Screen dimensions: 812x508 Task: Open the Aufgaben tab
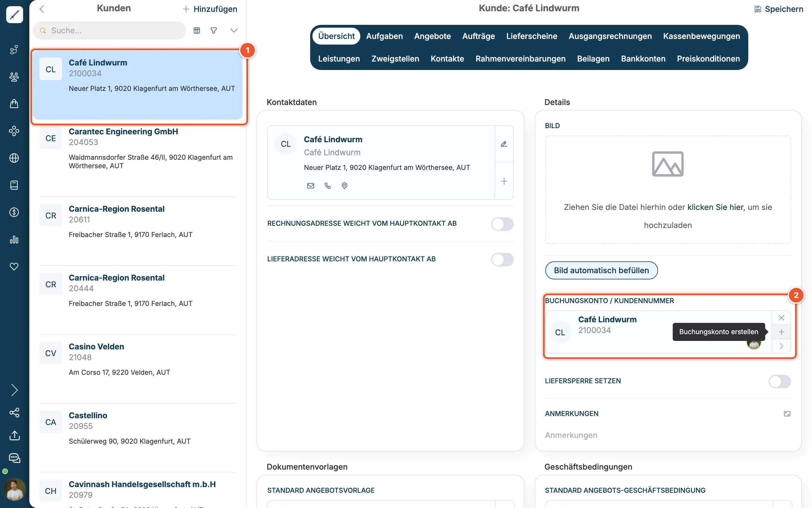(385, 36)
